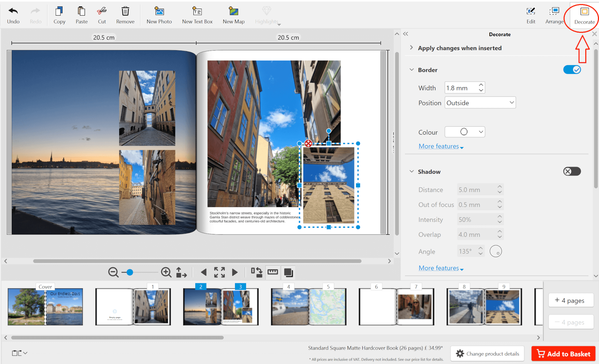Remove the selected item with trash icon
This screenshot has height=364, width=599.
click(x=125, y=15)
